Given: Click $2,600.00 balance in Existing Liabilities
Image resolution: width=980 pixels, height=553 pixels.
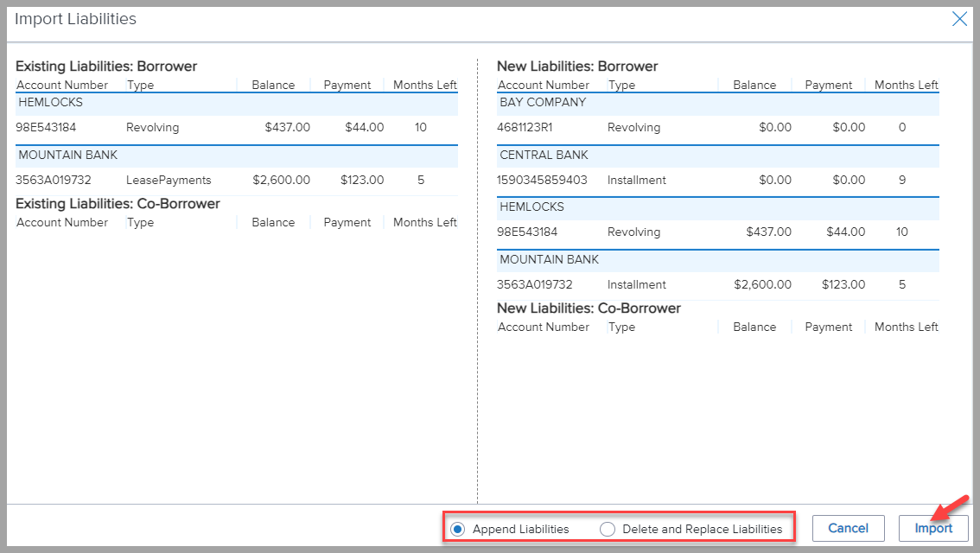Looking at the screenshot, I should [x=281, y=180].
